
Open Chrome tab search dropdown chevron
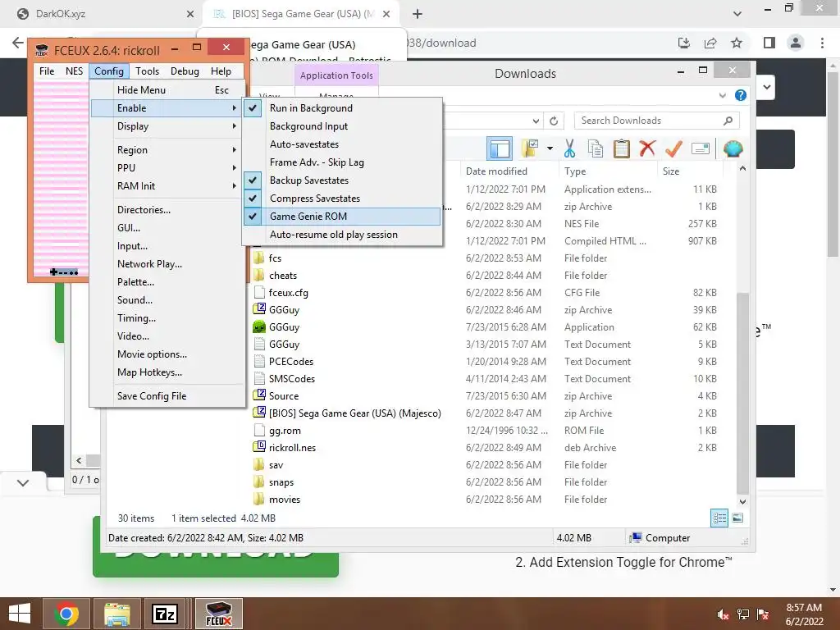pyautogui.click(x=737, y=14)
